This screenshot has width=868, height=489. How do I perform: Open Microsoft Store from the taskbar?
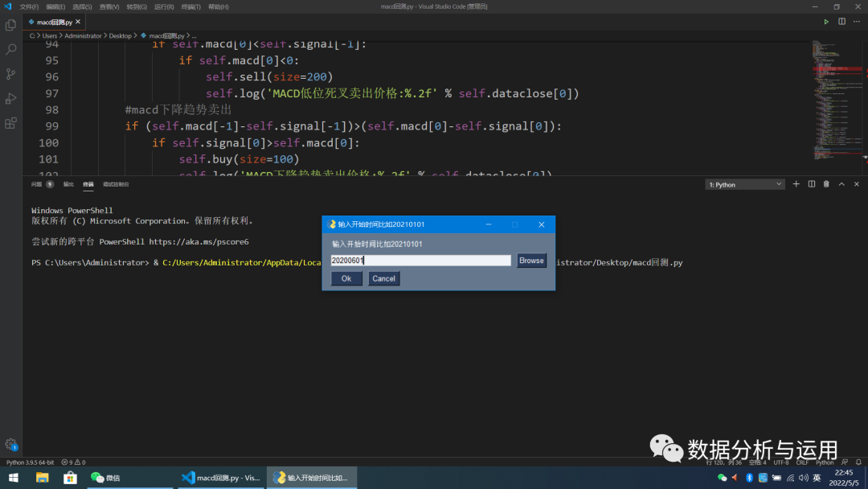tap(70, 478)
